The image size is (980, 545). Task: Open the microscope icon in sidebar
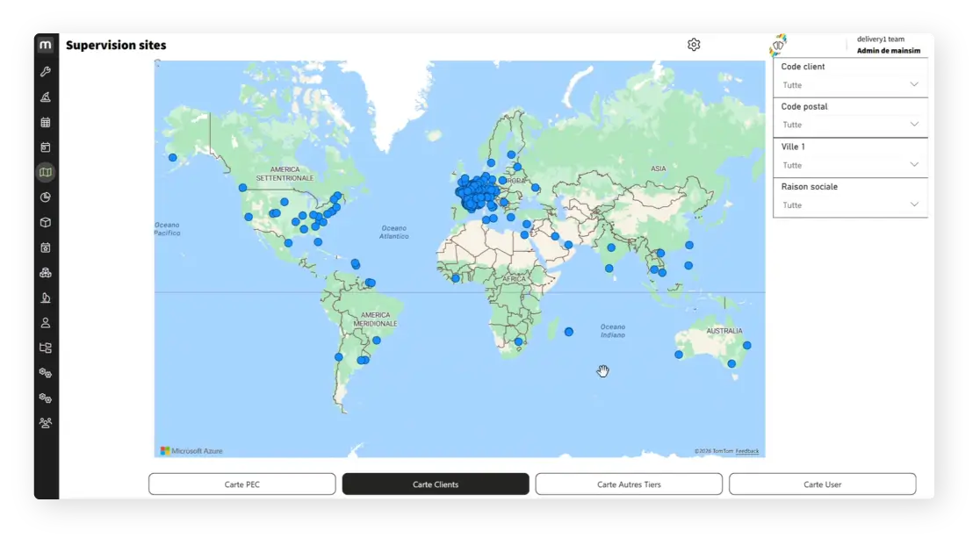(46, 298)
